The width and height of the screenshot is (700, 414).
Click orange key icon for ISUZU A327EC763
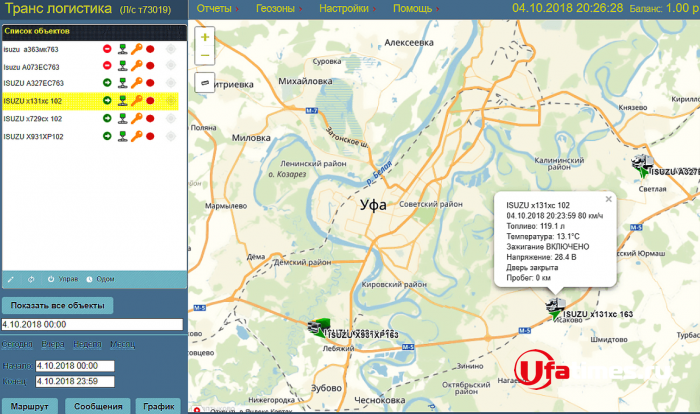coord(137,83)
